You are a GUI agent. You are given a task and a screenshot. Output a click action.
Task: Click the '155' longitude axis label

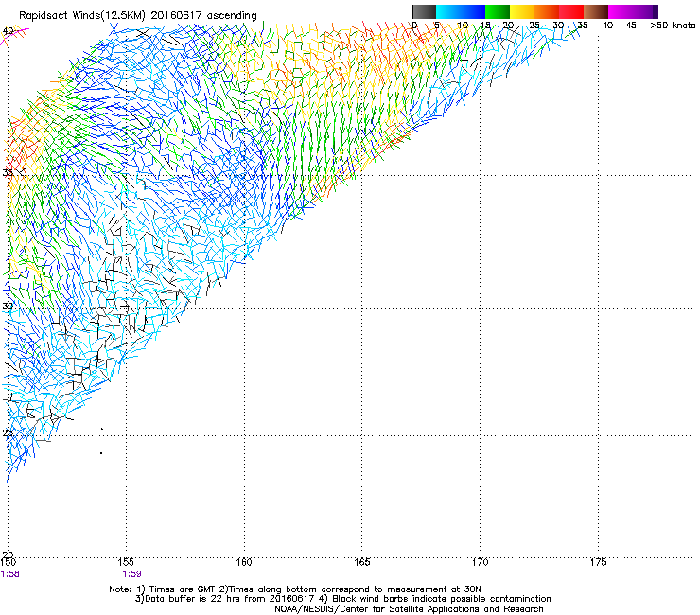click(127, 562)
